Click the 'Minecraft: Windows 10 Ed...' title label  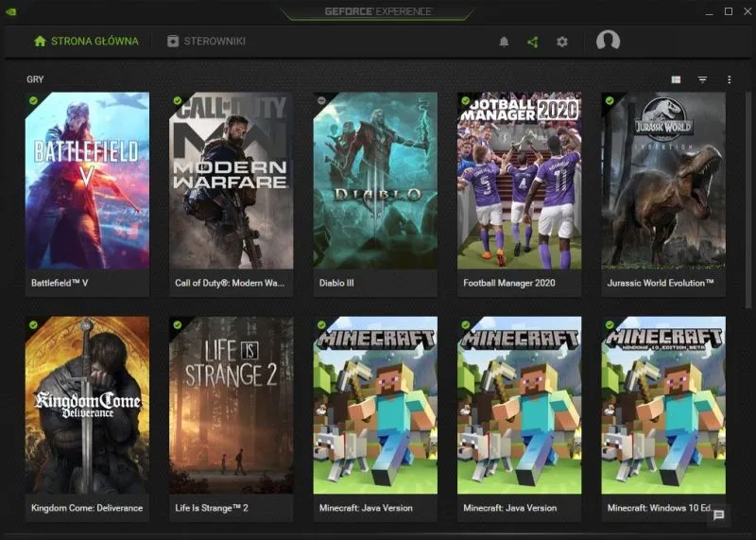(659, 508)
